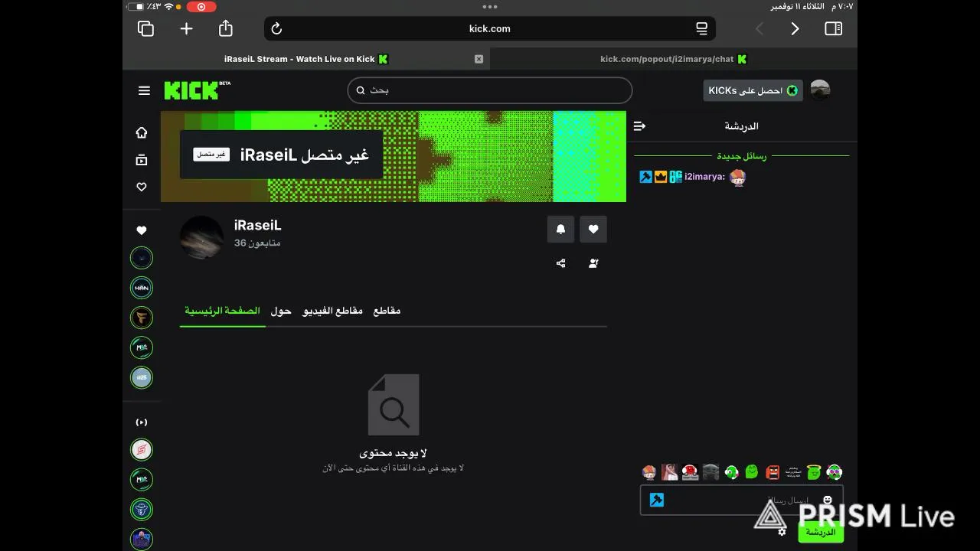This screenshot has width=980, height=551.
Task: Click the green الدردشة send button
Action: click(821, 532)
